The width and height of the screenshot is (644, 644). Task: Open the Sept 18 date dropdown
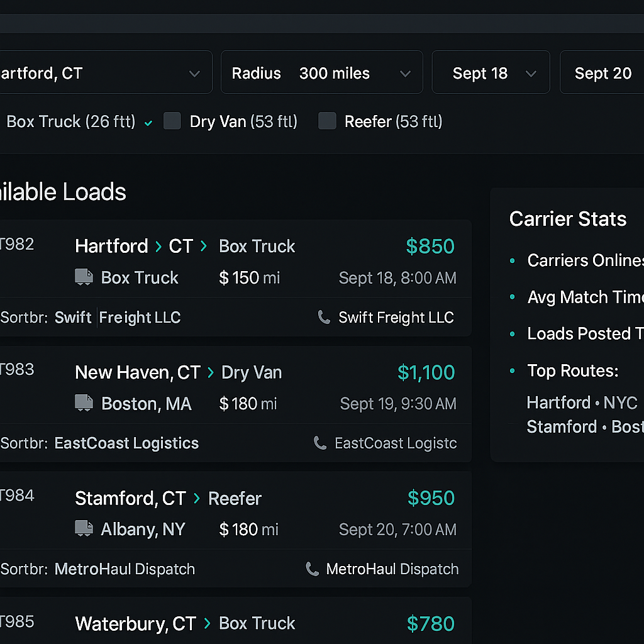click(491, 73)
